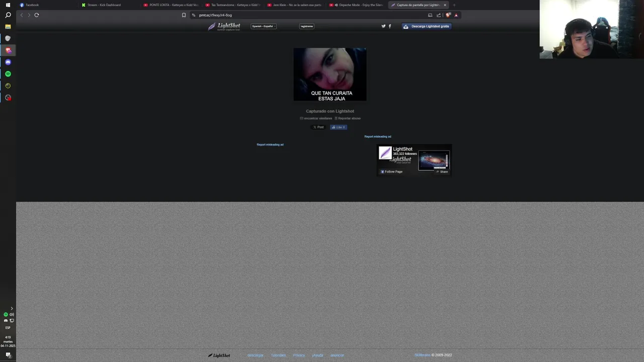Switch to the Jere Klein YouTube tab

[x=294, y=5]
